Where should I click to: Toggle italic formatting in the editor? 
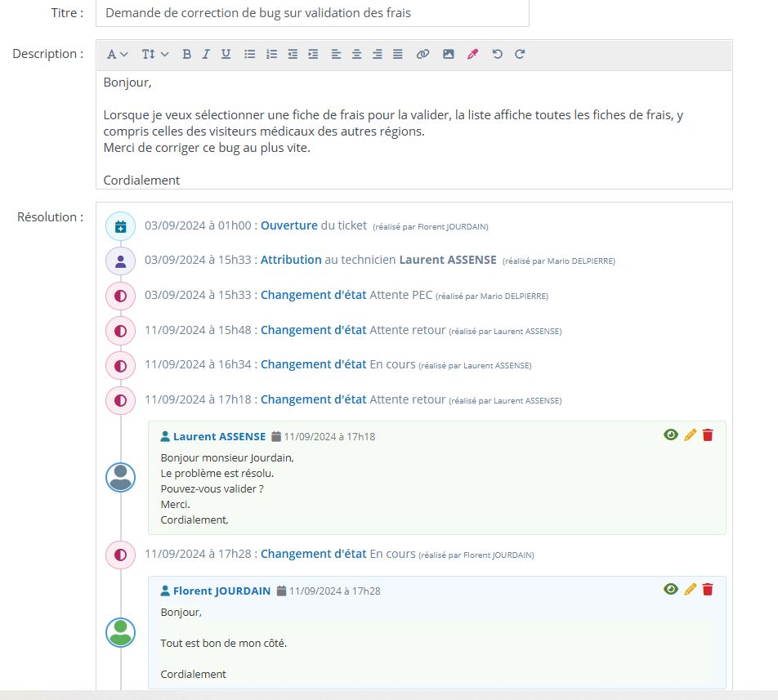click(x=206, y=54)
